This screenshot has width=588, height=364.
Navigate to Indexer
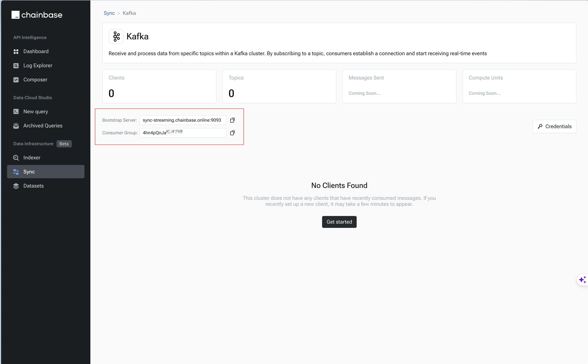32,158
